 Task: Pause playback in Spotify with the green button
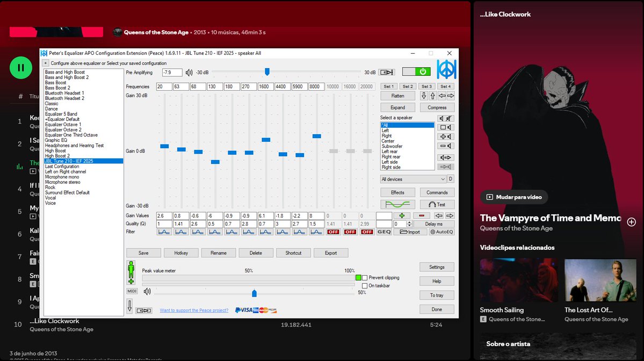pyautogui.click(x=21, y=67)
